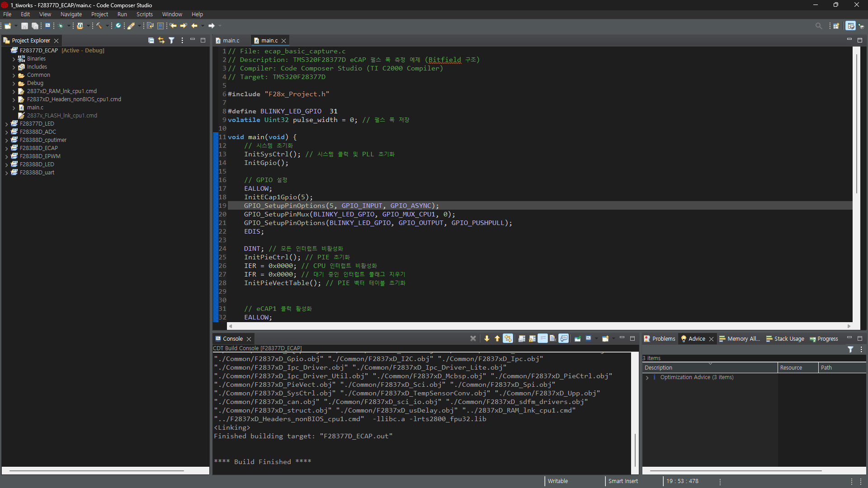Collapse all in Project Explorer
This screenshot has height=488, width=868.
151,40
